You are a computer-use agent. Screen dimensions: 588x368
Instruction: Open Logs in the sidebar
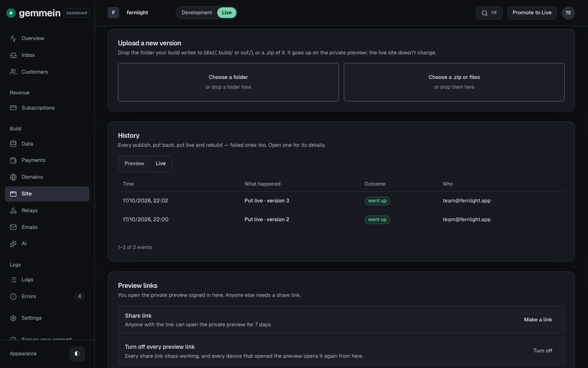coord(47,280)
